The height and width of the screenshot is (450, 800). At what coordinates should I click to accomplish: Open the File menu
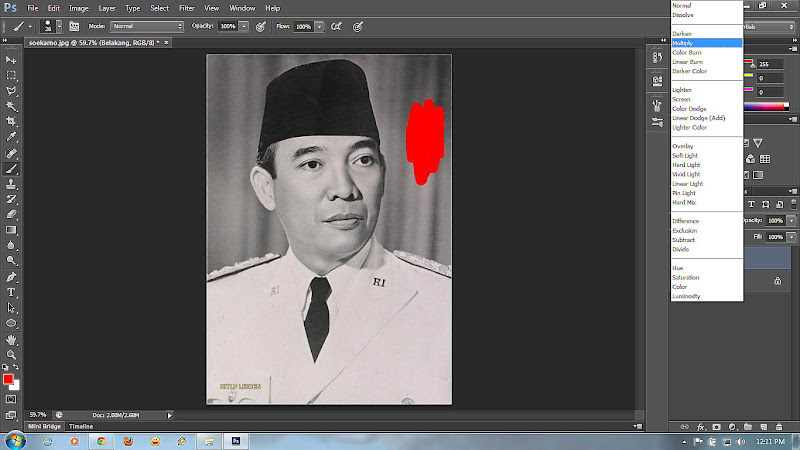33,8
